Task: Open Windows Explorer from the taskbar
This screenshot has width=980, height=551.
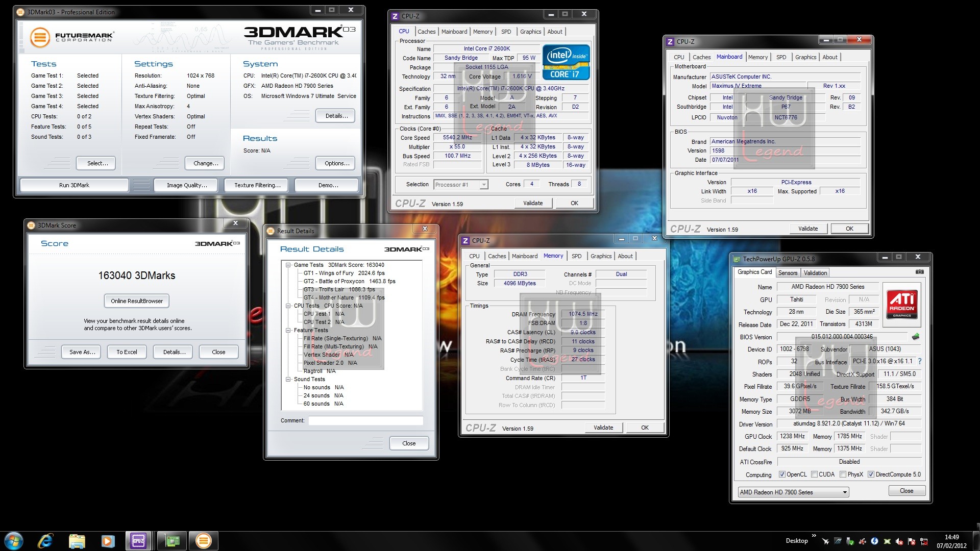Action: [77, 541]
